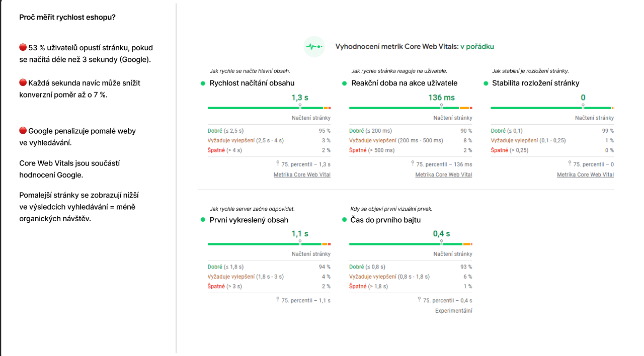Click the green dot before První vykreslený obsah

pyautogui.click(x=203, y=220)
